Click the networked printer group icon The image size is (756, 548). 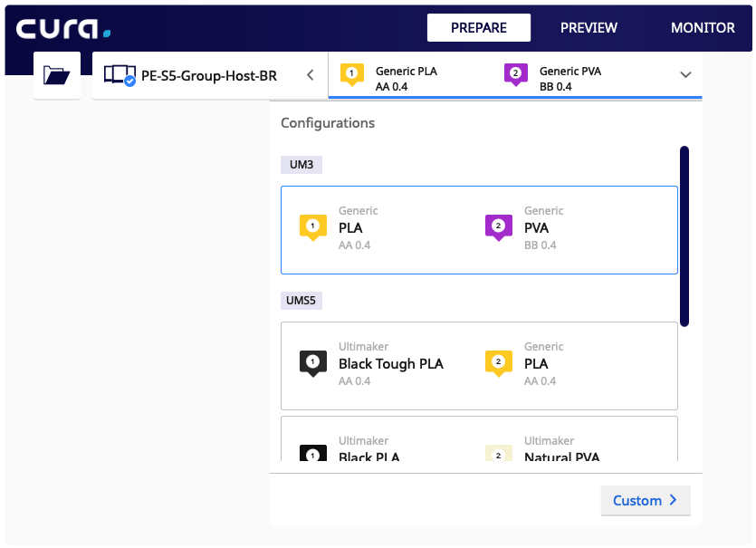(120, 75)
